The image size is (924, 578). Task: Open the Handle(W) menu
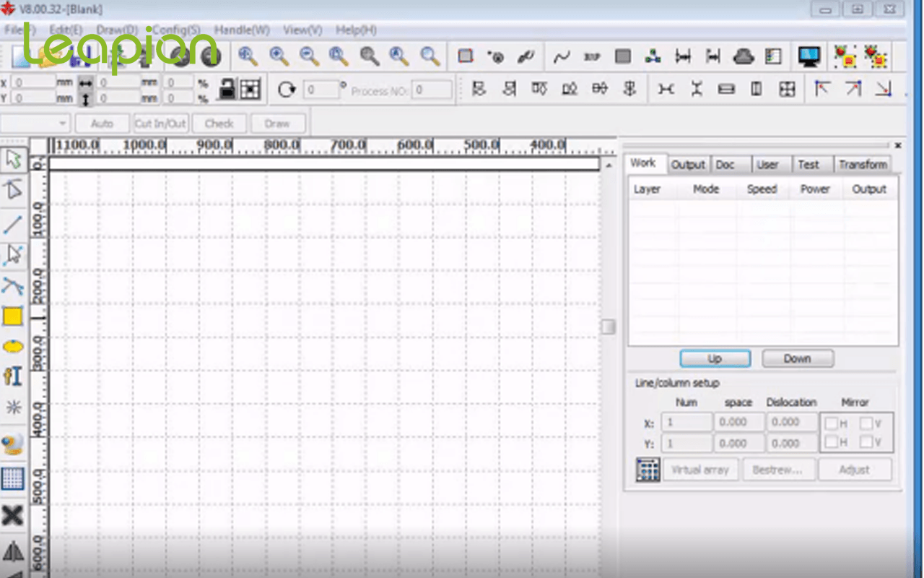[242, 30]
